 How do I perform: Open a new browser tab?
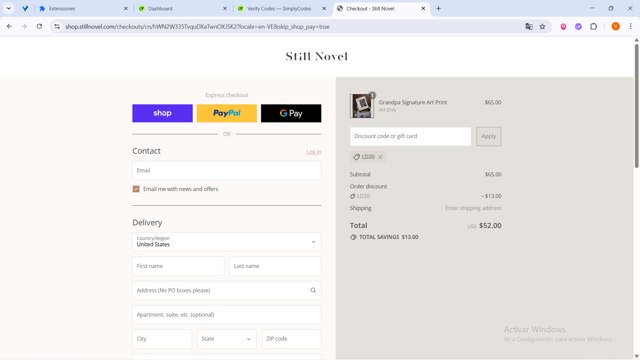coord(438,8)
